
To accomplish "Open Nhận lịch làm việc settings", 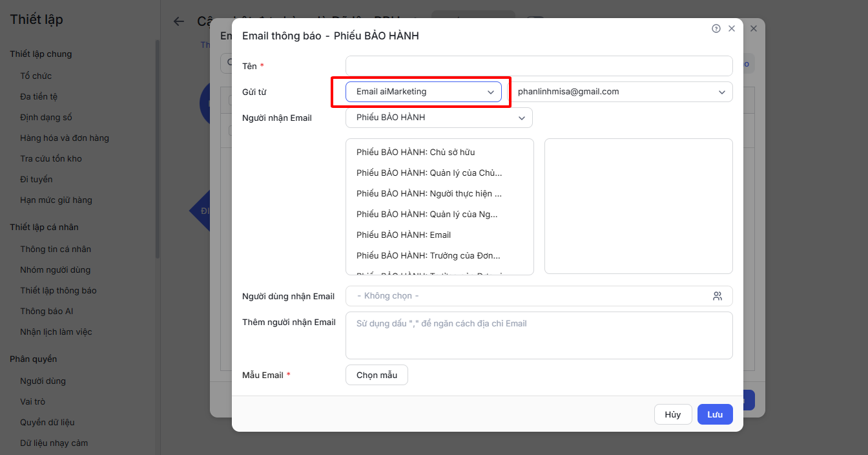I will [56, 332].
